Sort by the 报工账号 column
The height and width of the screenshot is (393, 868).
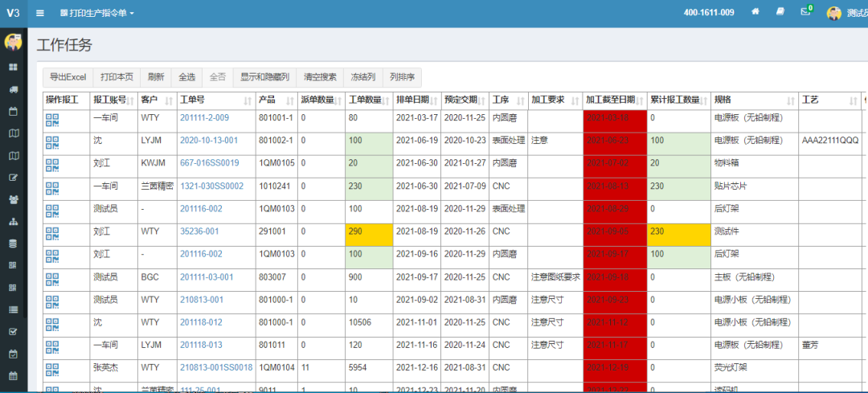(113, 100)
